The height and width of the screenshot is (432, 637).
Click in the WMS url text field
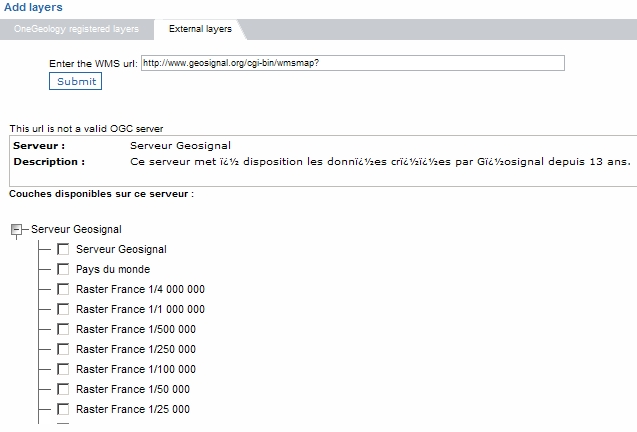point(352,63)
